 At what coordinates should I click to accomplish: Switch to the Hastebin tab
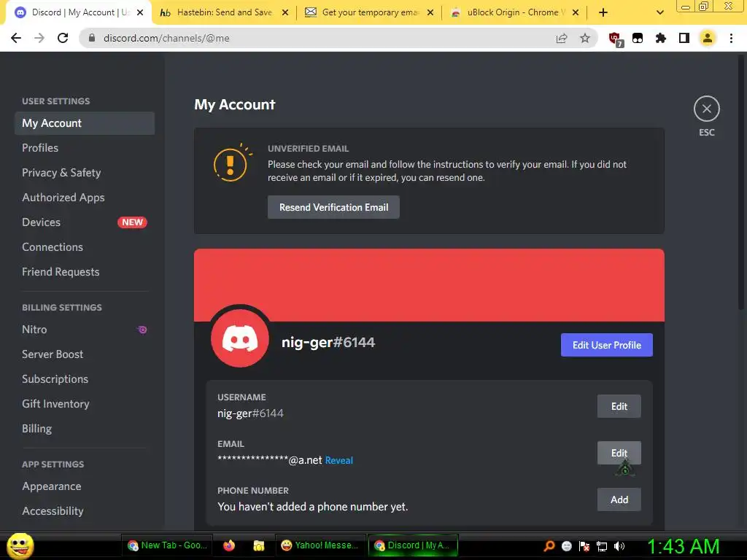(224, 12)
